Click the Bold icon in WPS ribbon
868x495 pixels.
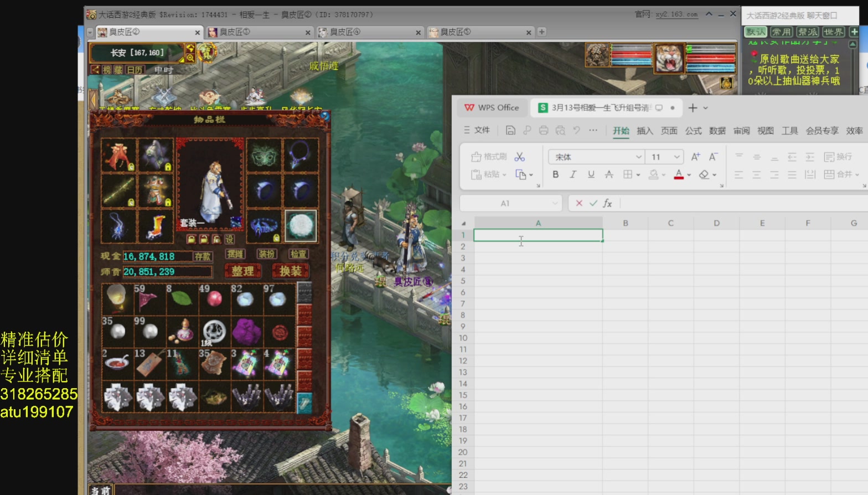pyautogui.click(x=555, y=174)
